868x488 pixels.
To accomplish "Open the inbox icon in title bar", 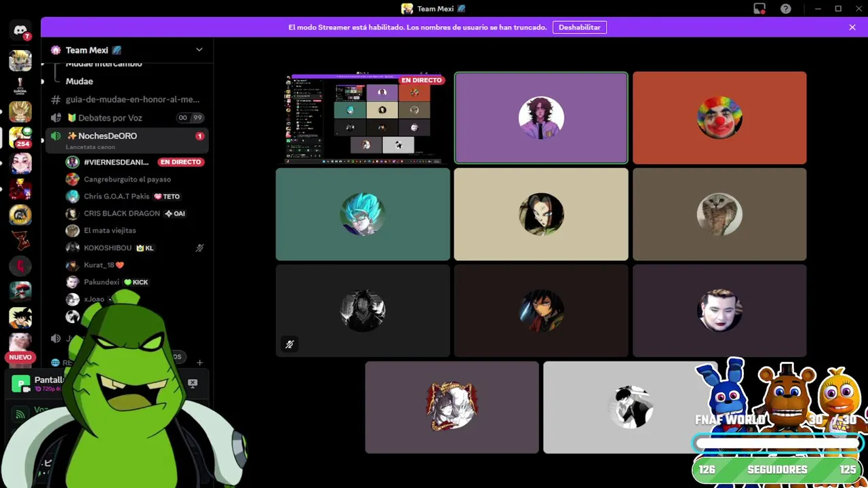I will [x=759, y=9].
